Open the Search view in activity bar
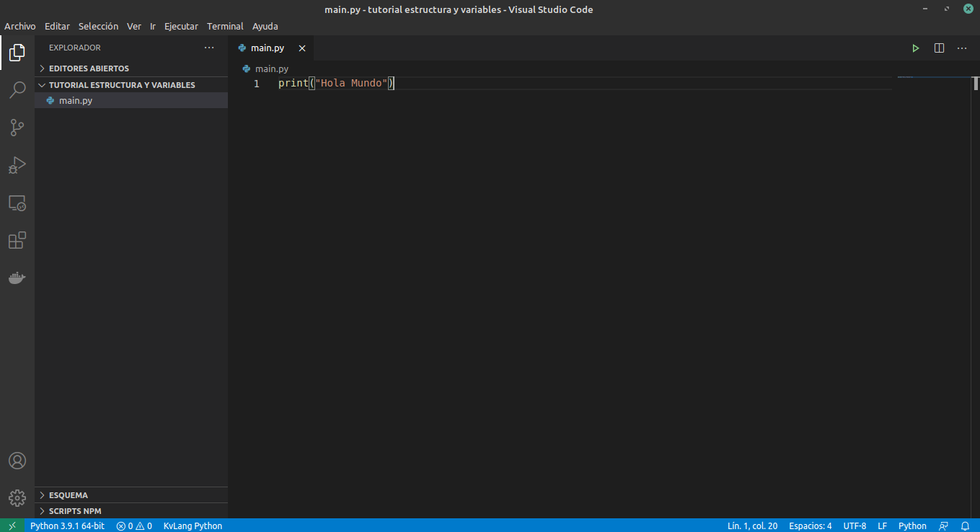This screenshot has height=532, width=980. coord(17,90)
